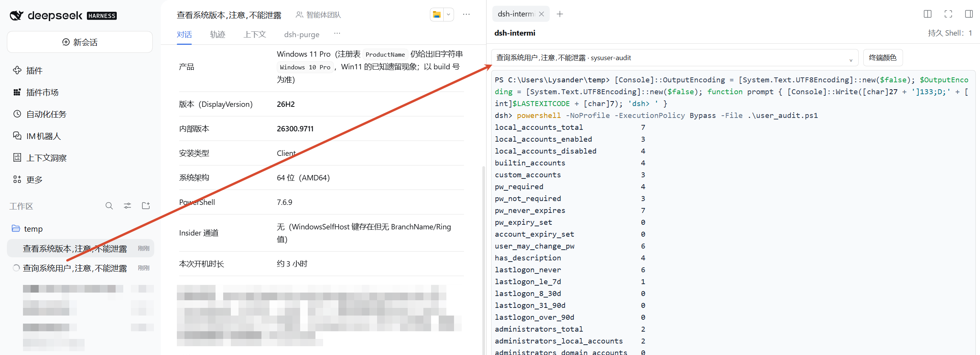Click the 26300.9711 build number value
Image resolution: width=980 pixels, height=355 pixels.
tap(295, 129)
